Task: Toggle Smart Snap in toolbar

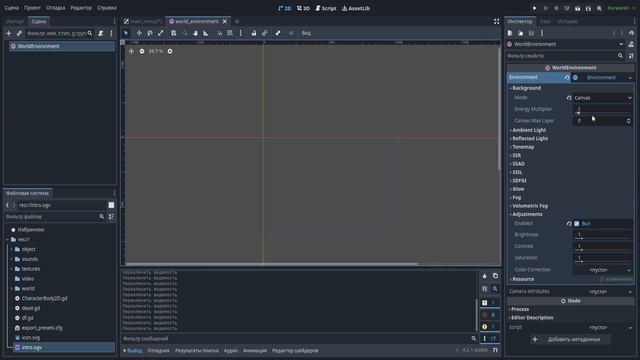Action: pyautogui.click(x=219, y=33)
